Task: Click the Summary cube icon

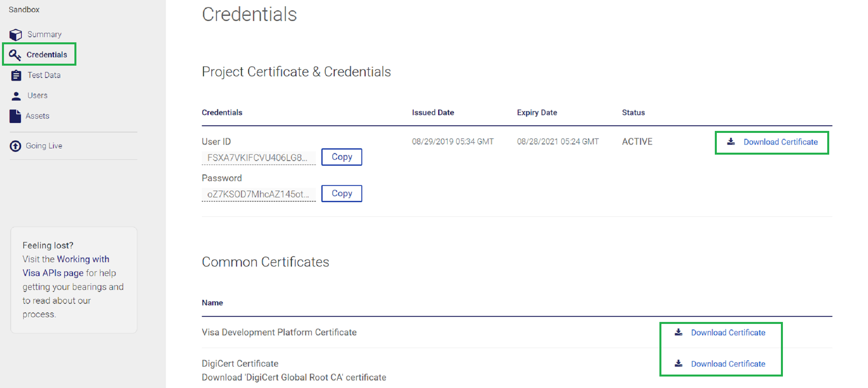Action: (x=15, y=35)
